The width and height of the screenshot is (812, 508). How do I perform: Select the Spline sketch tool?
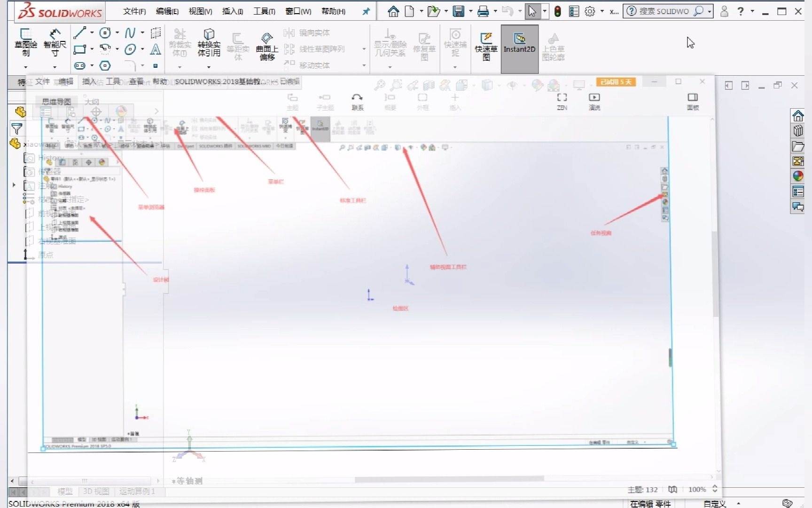click(130, 32)
